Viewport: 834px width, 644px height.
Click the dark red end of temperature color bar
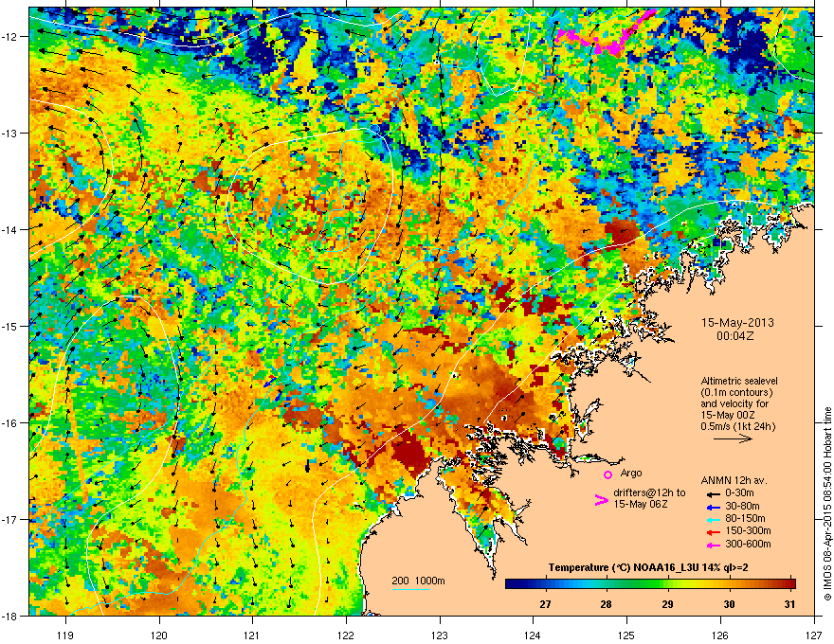790,584
